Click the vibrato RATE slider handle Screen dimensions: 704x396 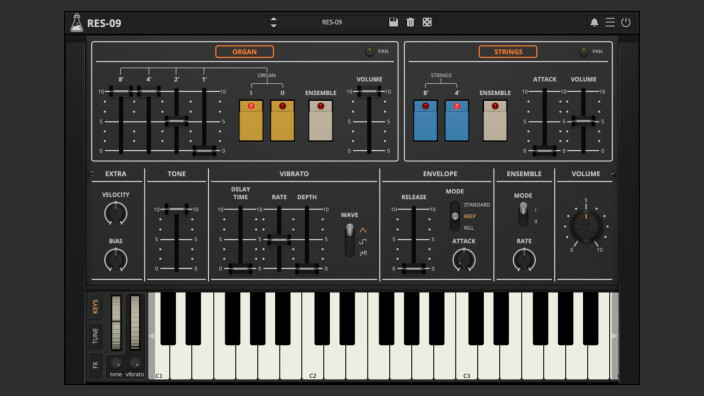point(279,239)
